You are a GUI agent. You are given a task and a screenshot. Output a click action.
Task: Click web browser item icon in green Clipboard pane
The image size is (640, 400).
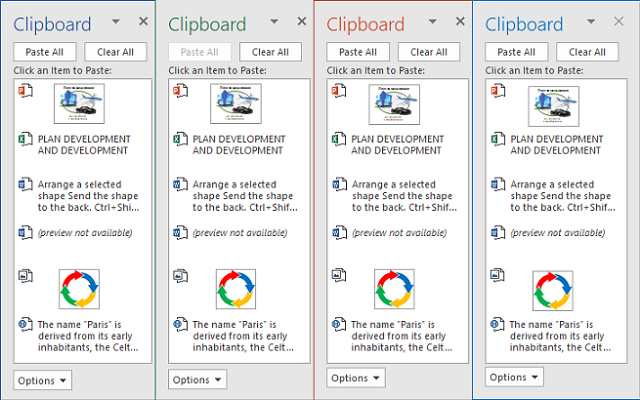[x=180, y=324]
